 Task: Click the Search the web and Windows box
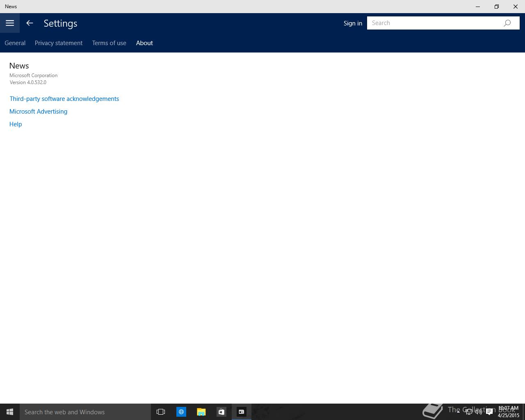pos(85,412)
